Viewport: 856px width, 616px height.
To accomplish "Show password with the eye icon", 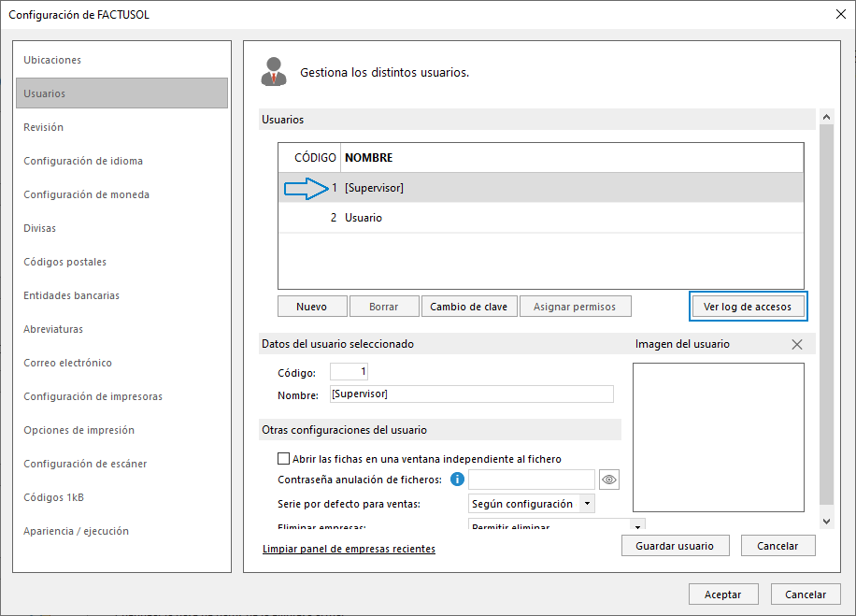I will 608,480.
